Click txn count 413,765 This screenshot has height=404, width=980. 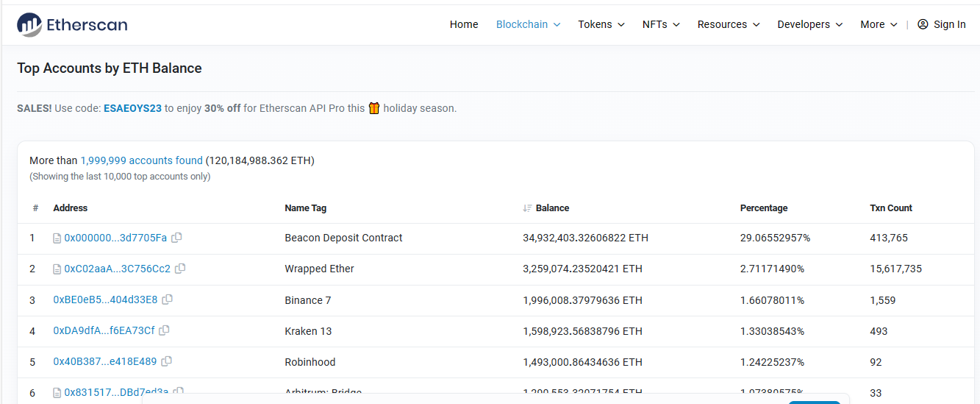point(889,238)
